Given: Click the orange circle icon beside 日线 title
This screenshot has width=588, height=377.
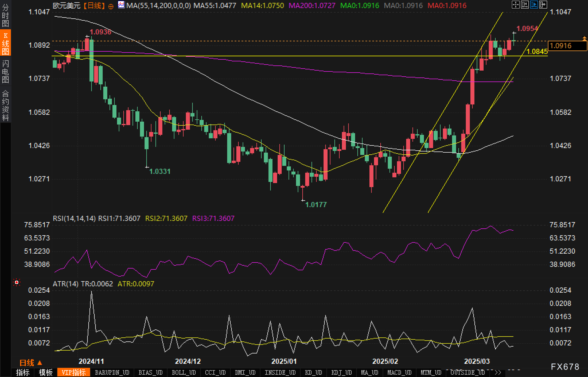Looking at the screenshot, I should (x=111, y=6).
